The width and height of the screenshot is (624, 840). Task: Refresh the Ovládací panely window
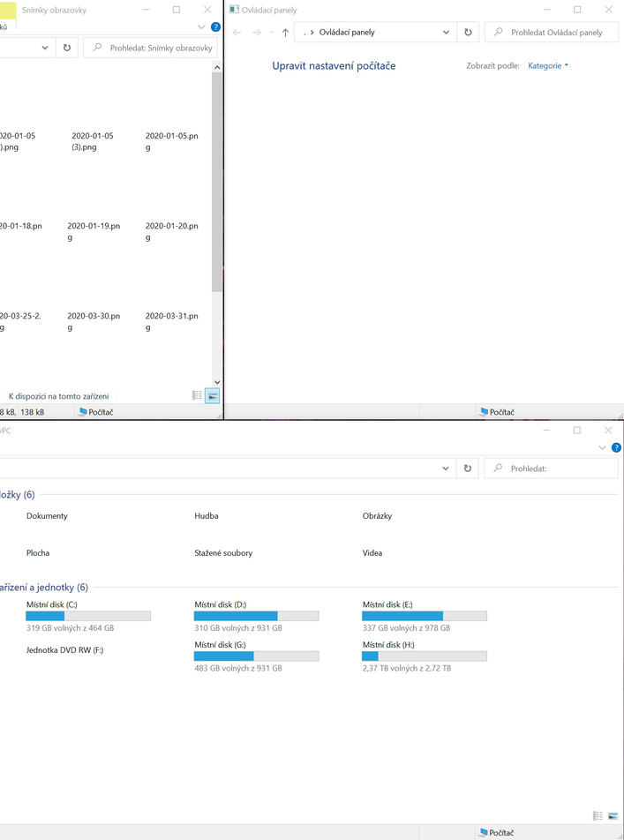coord(468,32)
